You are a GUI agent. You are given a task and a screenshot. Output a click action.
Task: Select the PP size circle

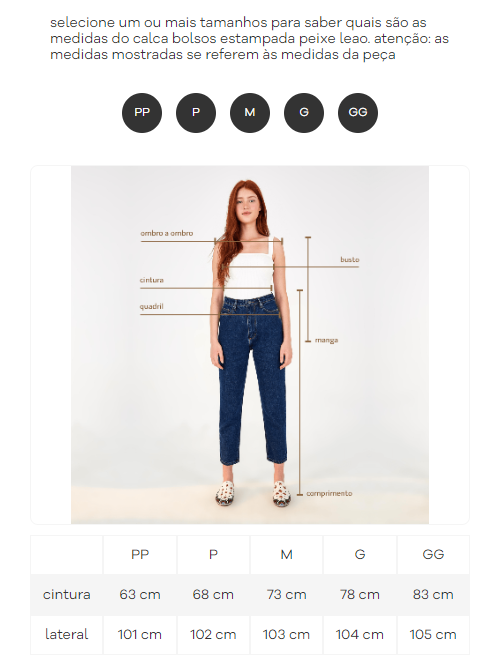pyautogui.click(x=142, y=113)
